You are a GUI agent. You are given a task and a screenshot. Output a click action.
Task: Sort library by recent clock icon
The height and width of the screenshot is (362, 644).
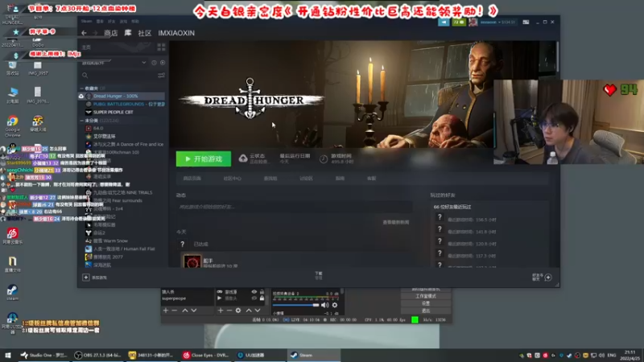[x=154, y=63]
